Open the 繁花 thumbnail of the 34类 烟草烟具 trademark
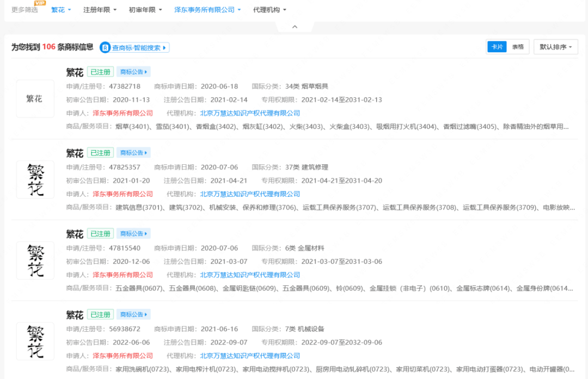 pos(35,99)
